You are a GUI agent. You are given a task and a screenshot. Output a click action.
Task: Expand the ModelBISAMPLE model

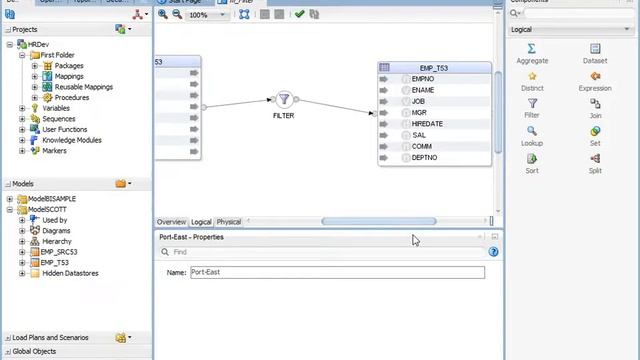tap(10, 199)
